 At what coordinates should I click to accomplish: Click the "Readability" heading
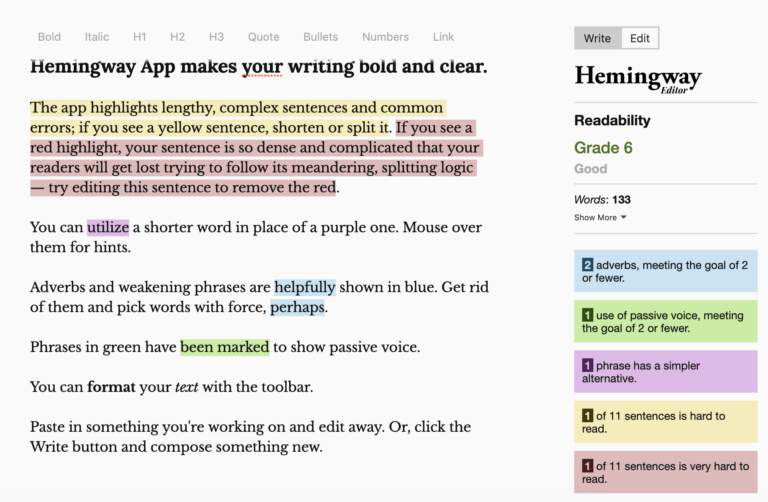click(x=612, y=120)
